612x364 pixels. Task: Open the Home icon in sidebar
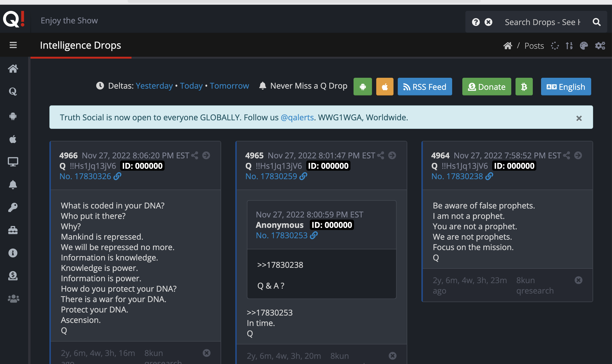pos(13,69)
